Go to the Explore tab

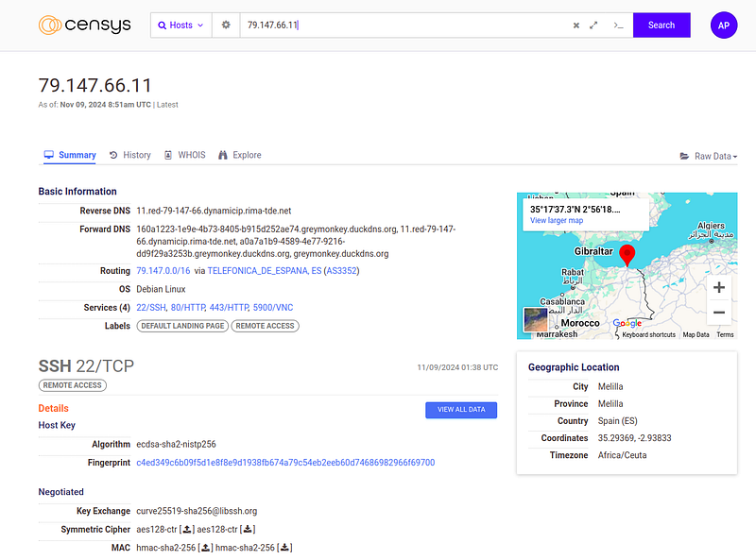click(x=240, y=155)
